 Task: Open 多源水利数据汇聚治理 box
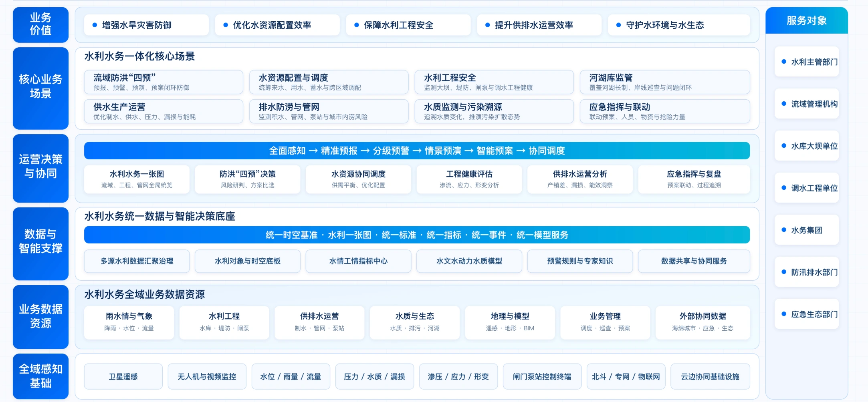[x=137, y=261]
